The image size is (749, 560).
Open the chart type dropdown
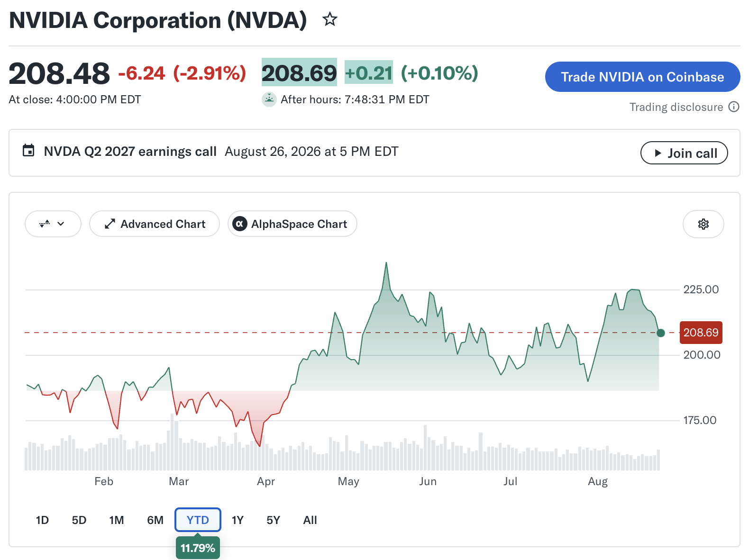coord(53,224)
